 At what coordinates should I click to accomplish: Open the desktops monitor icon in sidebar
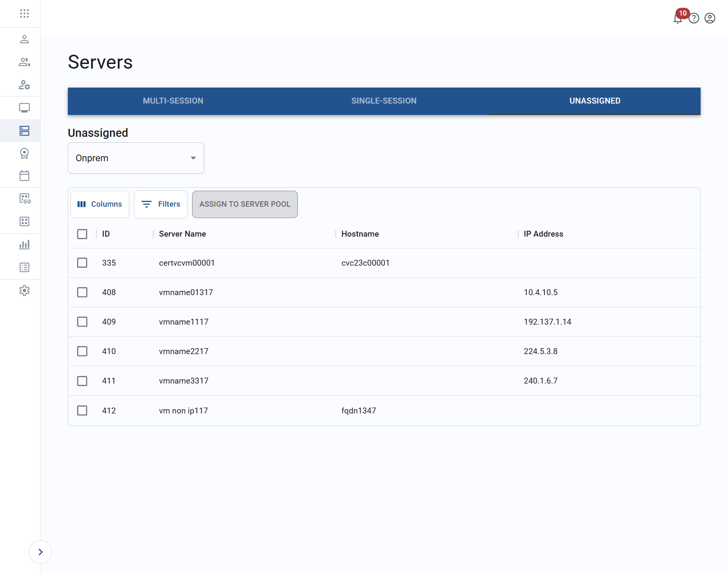[x=24, y=108]
